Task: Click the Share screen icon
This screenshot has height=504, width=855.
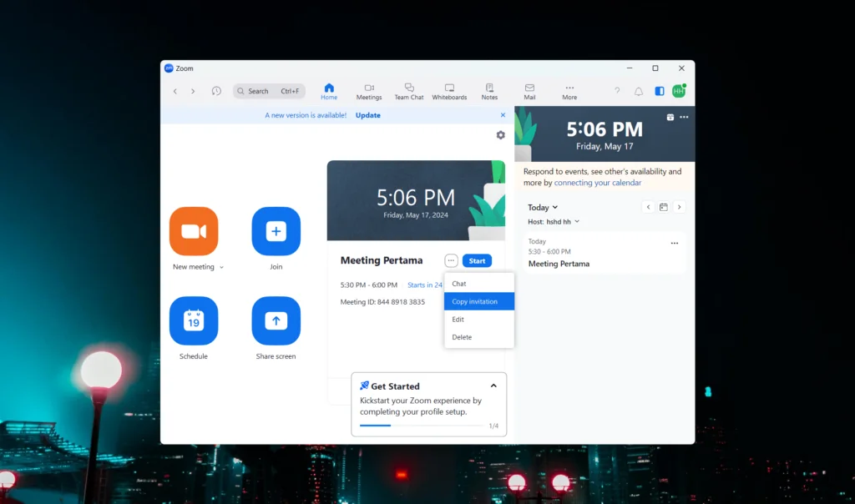Action: [x=276, y=320]
